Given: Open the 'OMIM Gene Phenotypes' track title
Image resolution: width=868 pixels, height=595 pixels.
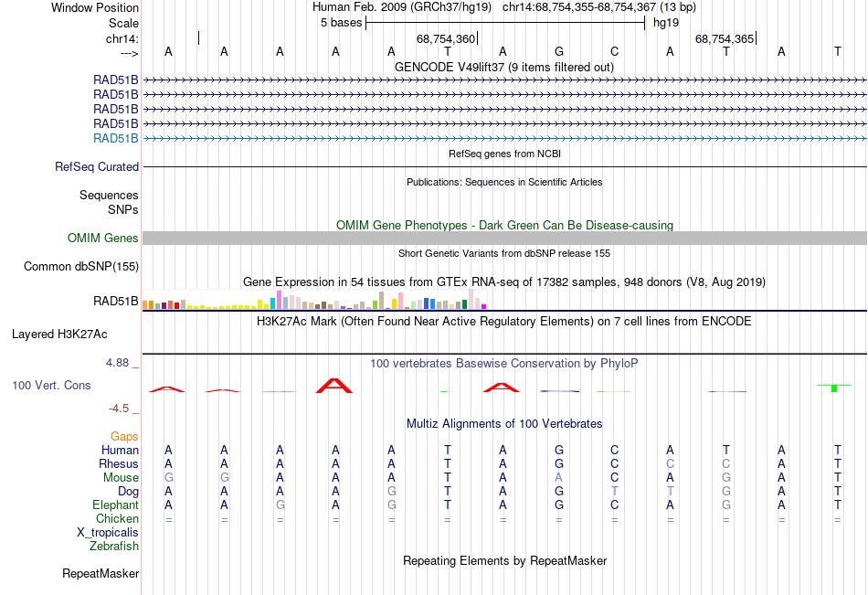Looking at the screenshot, I should [505, 225].
